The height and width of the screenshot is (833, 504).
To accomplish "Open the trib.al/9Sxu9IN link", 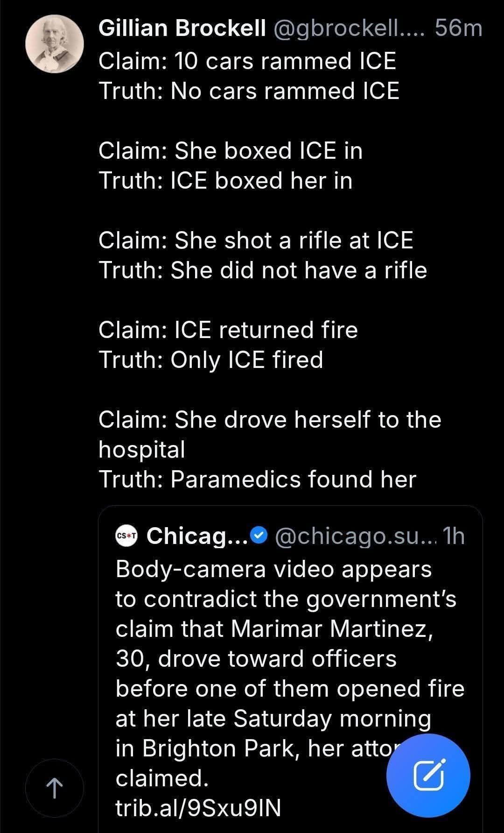I will click(x=198, y=808).
